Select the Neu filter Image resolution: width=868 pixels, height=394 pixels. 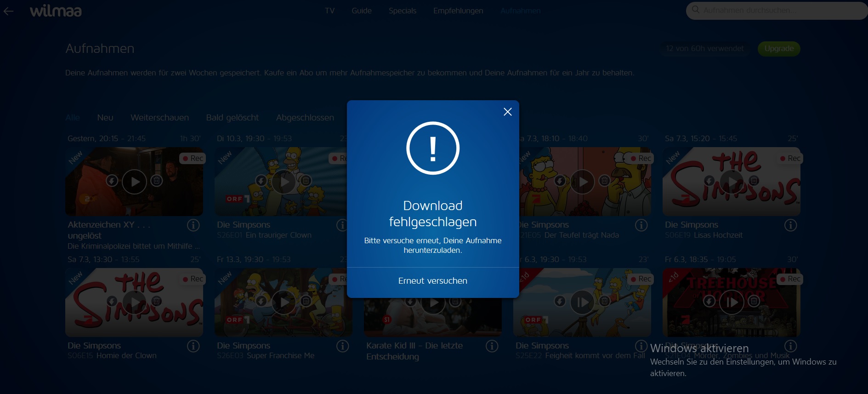[105, 118]
